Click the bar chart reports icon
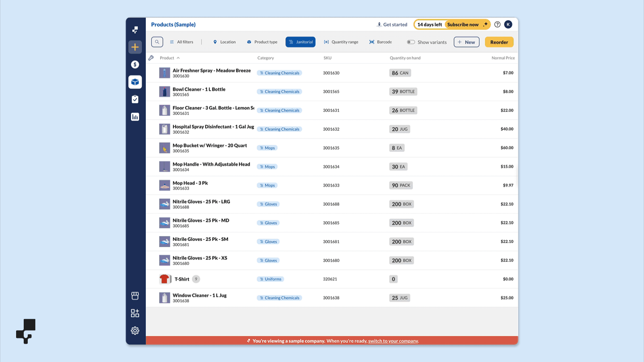 (x=135, y=116)
